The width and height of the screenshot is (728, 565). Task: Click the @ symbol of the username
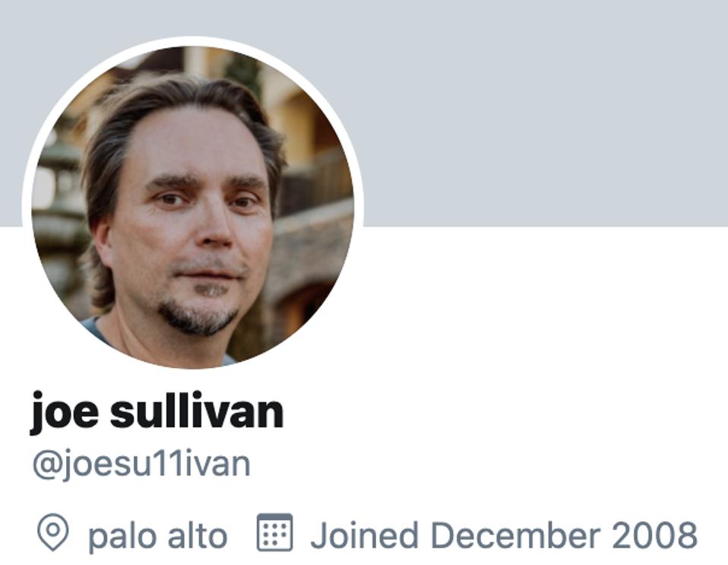pos(46,465)
